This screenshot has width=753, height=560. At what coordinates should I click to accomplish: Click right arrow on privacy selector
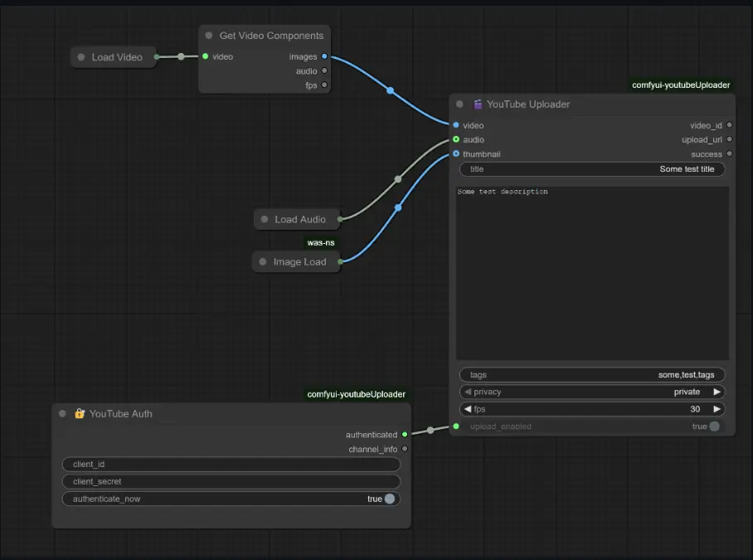click(717, 392)
